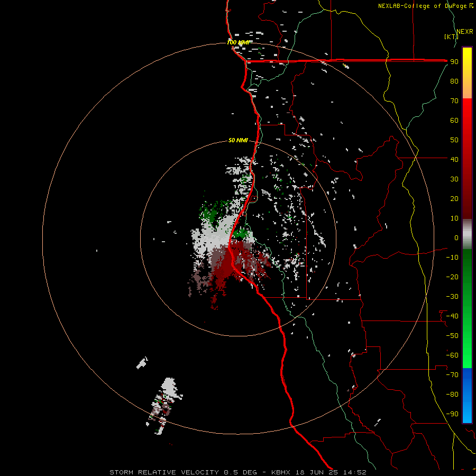
Task: Select the -80 value on velocity scale
Action: point(452,395)
